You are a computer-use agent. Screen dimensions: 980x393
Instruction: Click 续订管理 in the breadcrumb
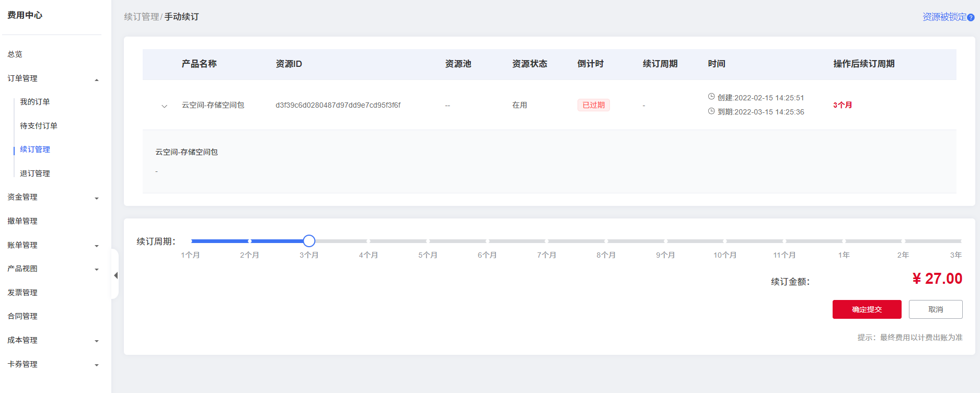[x=141, y=17]
